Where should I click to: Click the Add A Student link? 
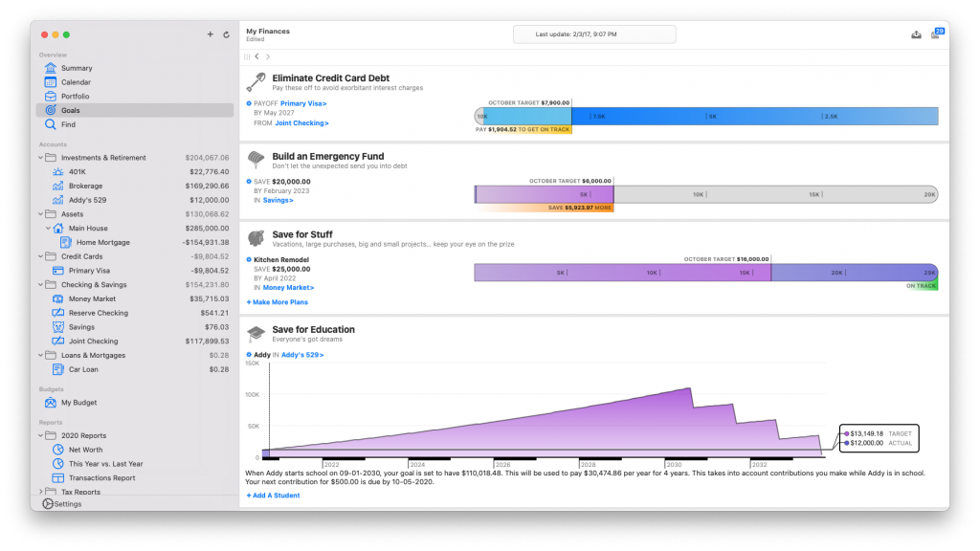tap(273, 496)
